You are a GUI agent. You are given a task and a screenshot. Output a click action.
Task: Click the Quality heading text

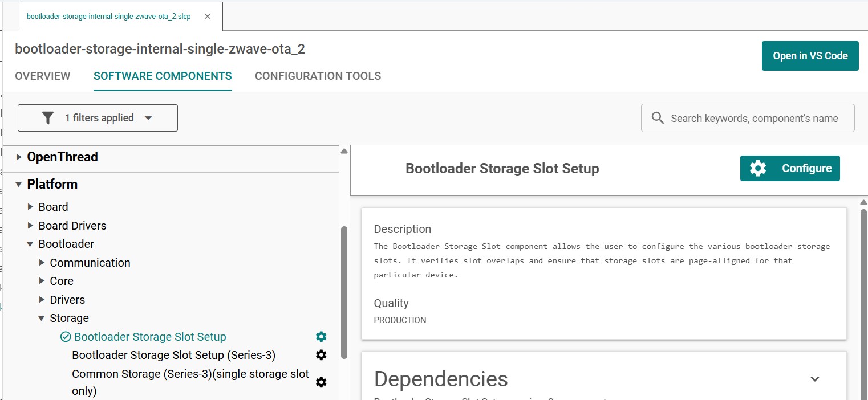[391, 303]
